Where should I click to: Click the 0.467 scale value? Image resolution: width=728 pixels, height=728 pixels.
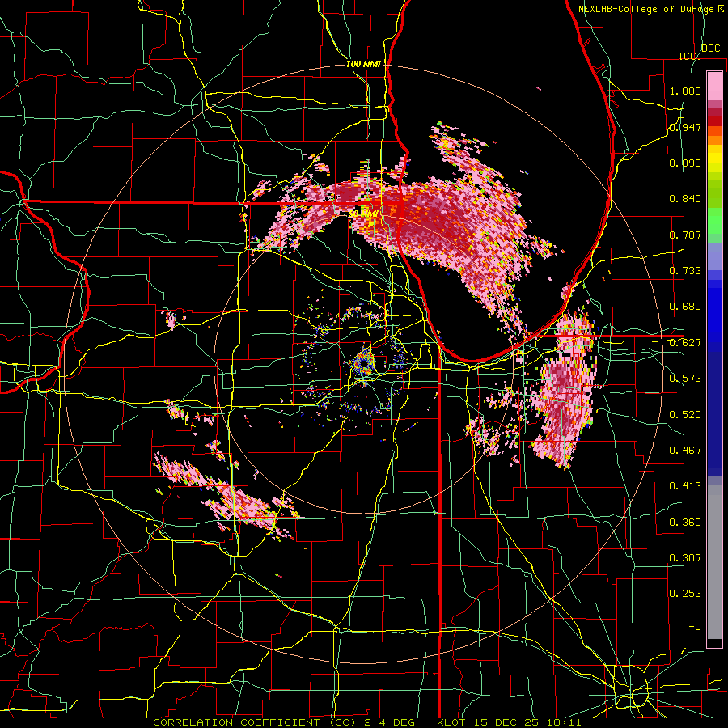pyautogui.click(x=685, y=451)
